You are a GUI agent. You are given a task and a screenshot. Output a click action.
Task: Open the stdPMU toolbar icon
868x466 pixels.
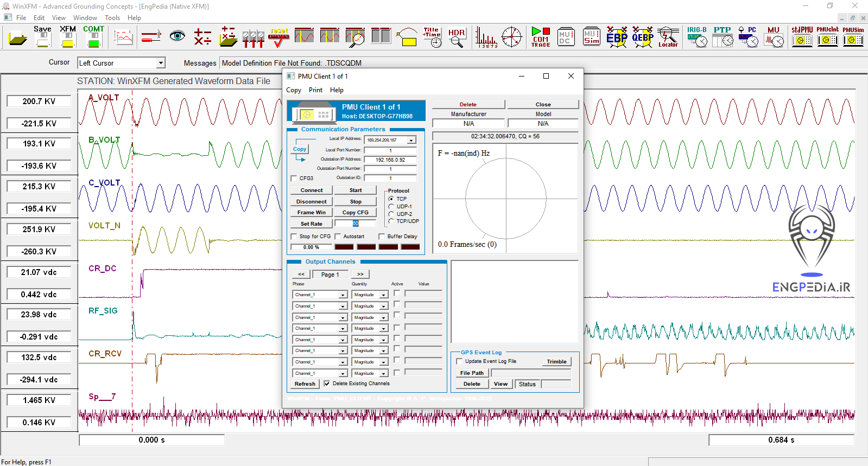pos(802,37)
